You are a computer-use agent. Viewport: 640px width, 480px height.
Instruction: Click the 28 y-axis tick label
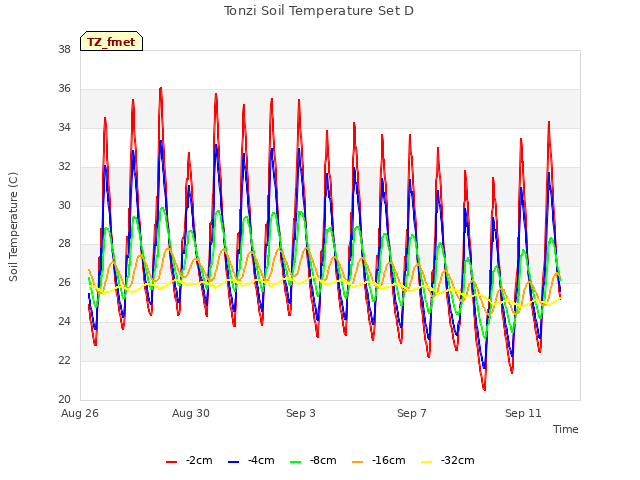64,244
